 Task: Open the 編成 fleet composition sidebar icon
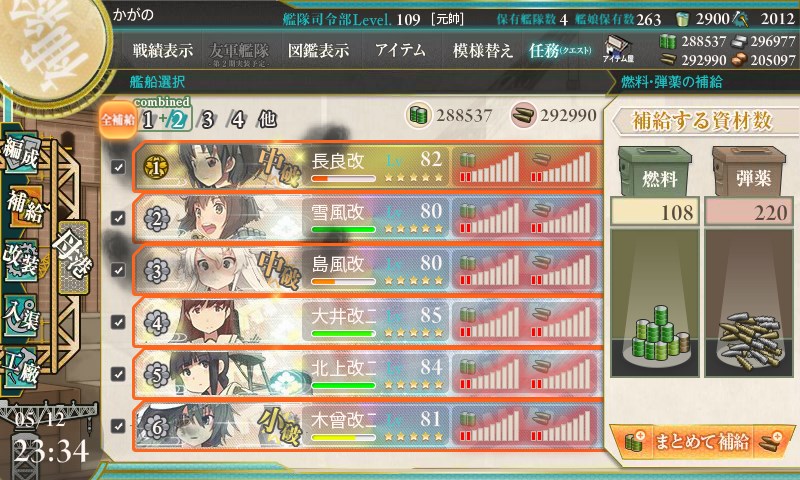tap(22, 154)
